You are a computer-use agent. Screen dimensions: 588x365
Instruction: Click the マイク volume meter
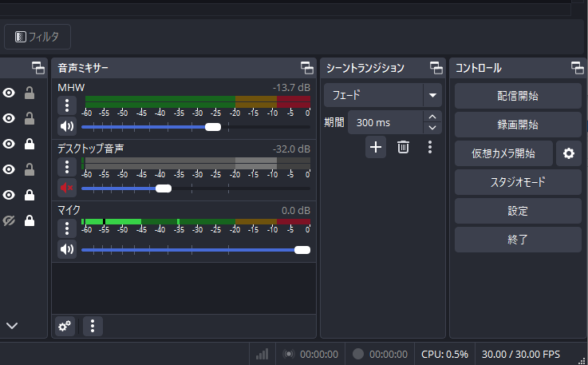[x=195, y=221]
